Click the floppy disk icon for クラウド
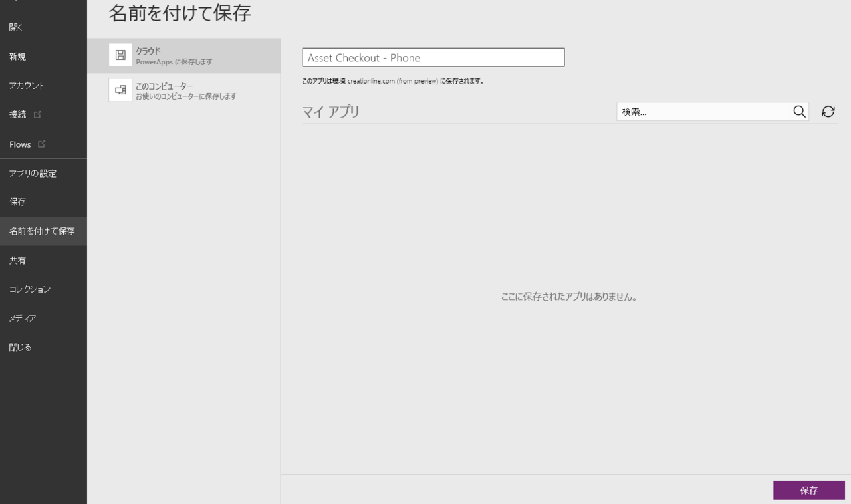Image resolution: width=851 pixels, height=504 pixels. tap(120, 55)
